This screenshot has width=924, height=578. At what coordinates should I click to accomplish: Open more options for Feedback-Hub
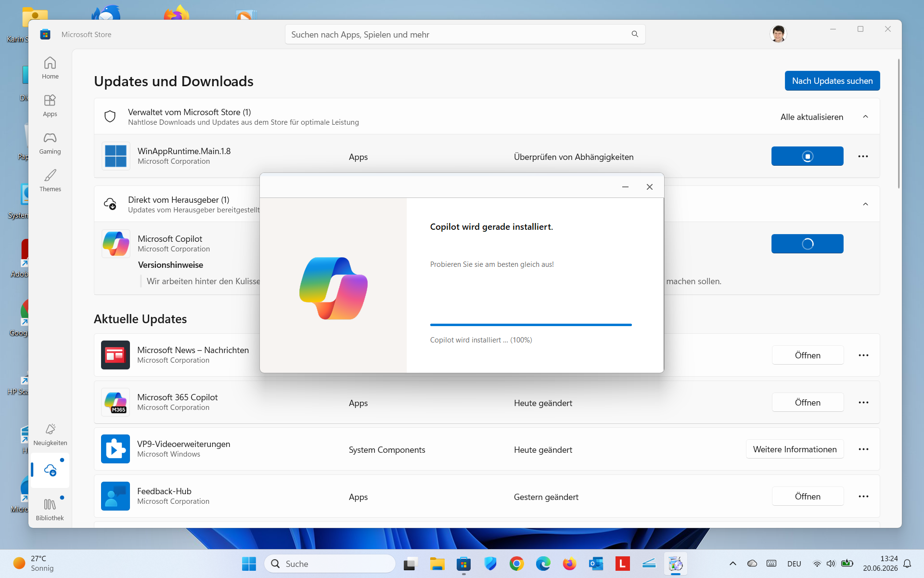[863, 496]
